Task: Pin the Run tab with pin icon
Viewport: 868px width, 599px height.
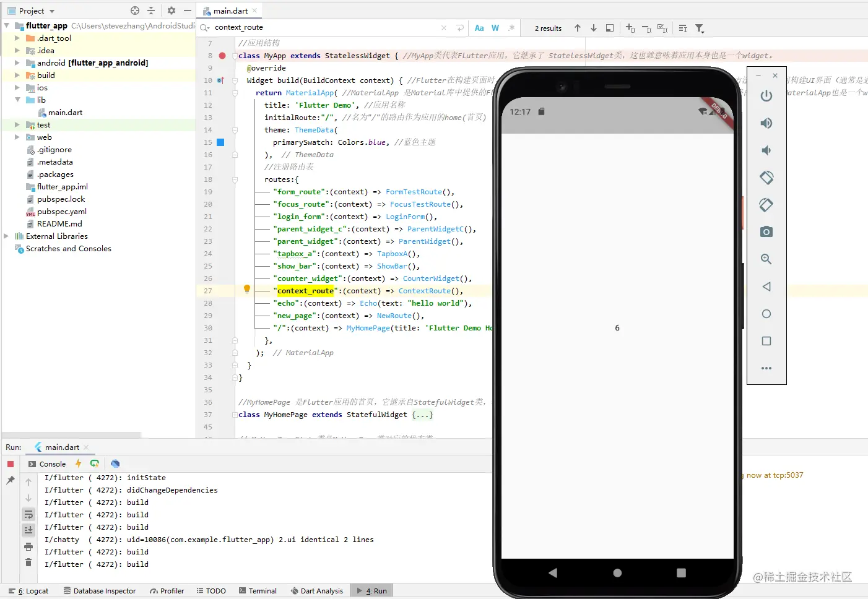Action: coord(11,480)
